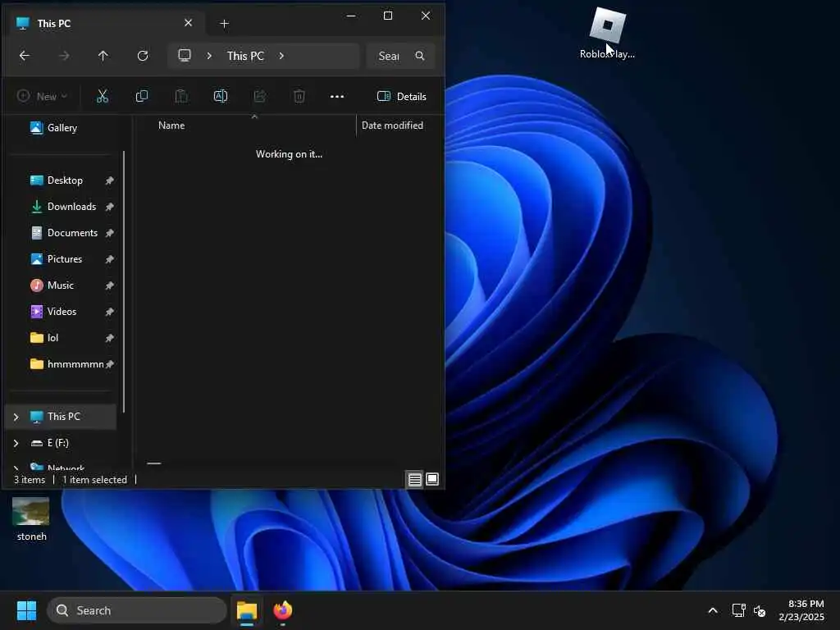The width and height of the screenshot is (840, 630).
Task: Add a new Explorer tab
Action: click(x=225, y=24)
